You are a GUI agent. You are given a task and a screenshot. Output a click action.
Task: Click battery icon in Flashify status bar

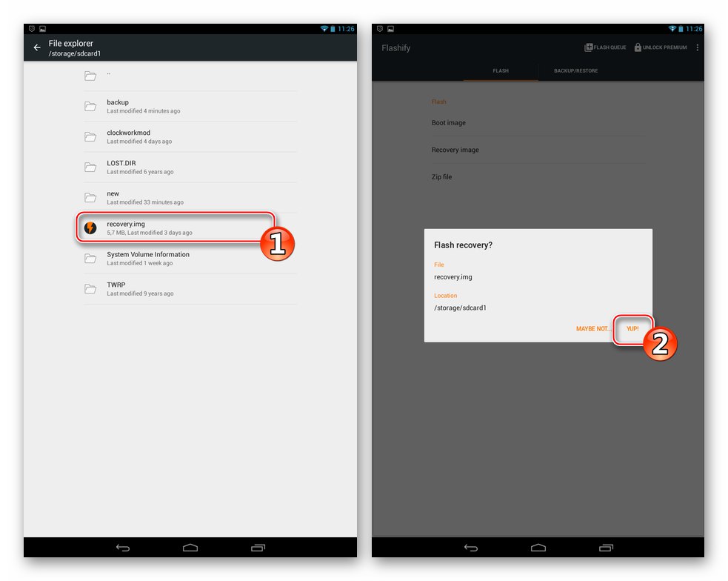(681, 29)
